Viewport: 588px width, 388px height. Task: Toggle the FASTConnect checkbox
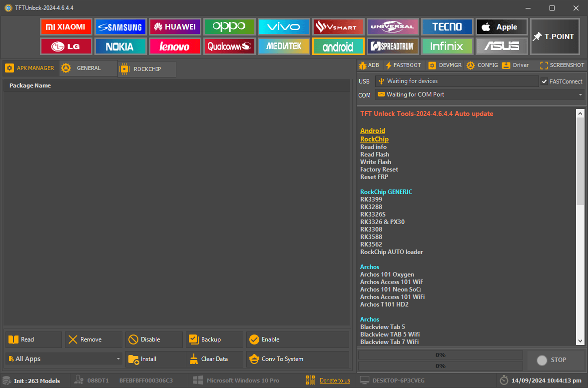(545, 81)
